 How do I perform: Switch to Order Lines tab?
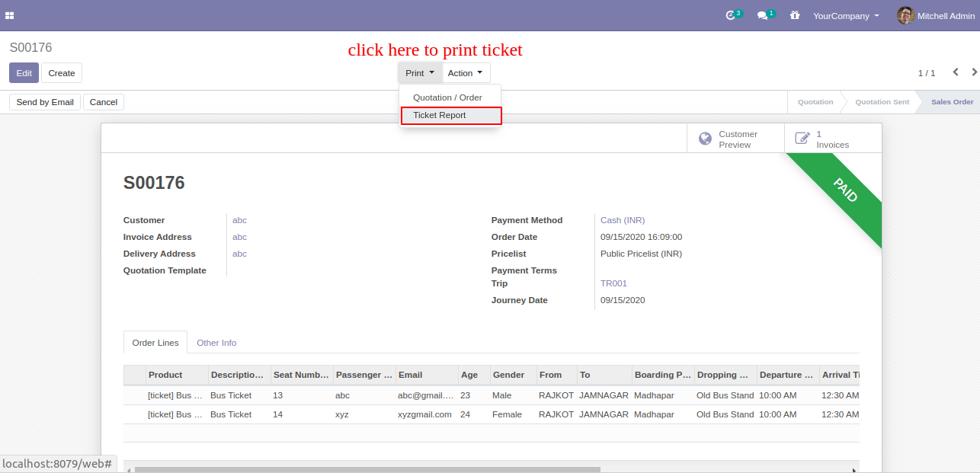click(155, 343)
